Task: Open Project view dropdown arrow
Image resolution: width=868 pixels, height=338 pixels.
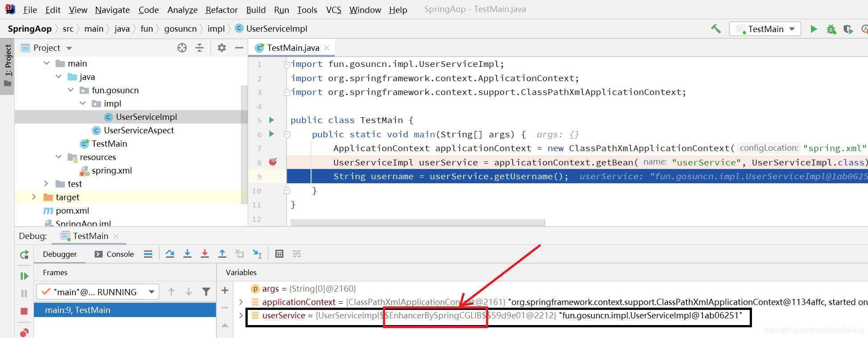Action: coord(69,48)
